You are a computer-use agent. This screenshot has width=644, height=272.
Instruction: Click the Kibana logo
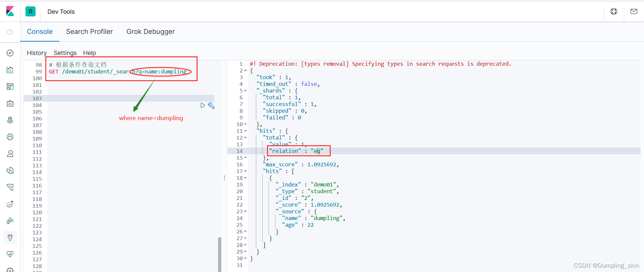coord(10,11)
